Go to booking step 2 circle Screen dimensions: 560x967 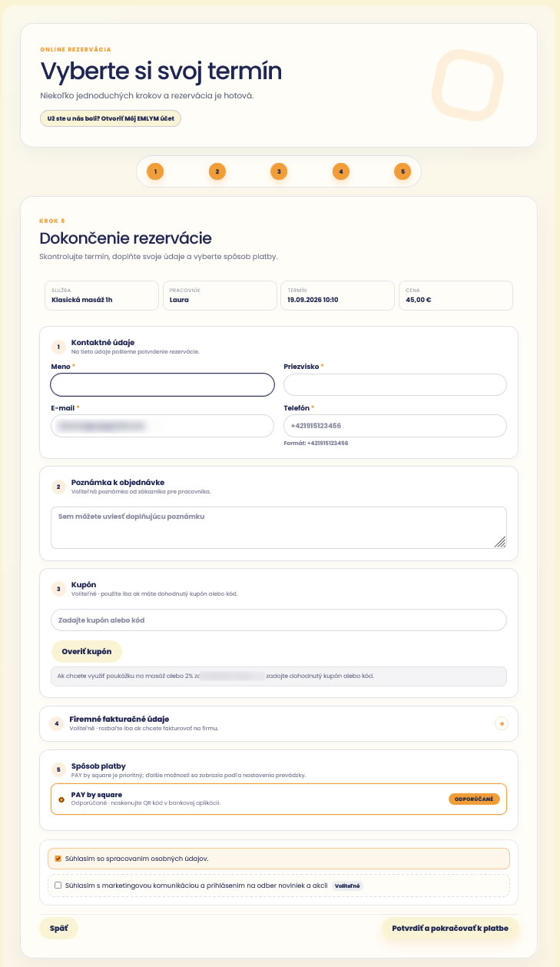coord(217,171)
